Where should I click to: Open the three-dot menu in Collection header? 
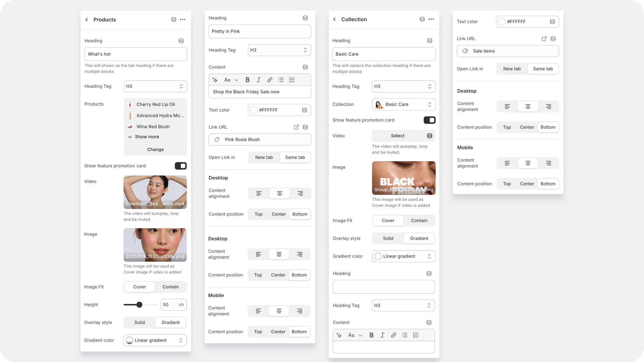tap(431, 19)
